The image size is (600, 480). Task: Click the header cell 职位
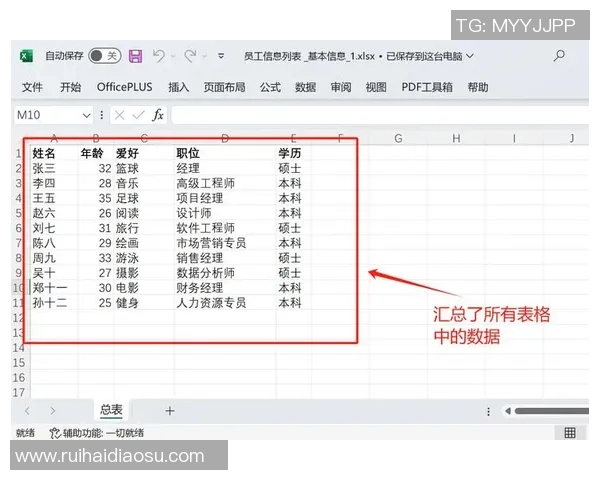pos(225,153)
